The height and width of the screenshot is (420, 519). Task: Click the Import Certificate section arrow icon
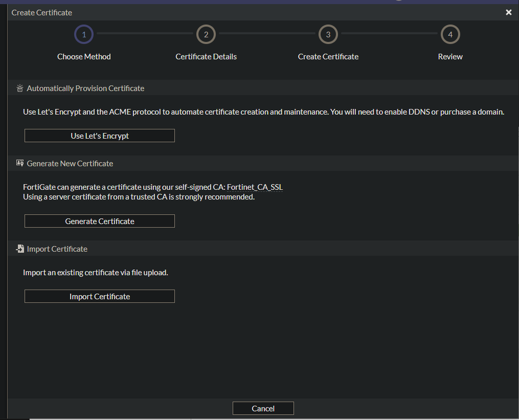coord(20,249)
